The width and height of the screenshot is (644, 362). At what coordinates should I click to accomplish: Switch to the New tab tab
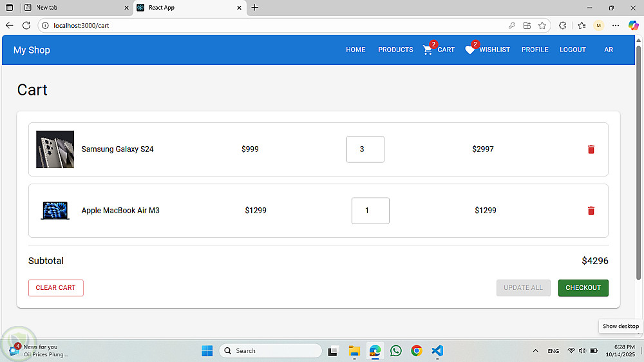click(x=77, y=7)
